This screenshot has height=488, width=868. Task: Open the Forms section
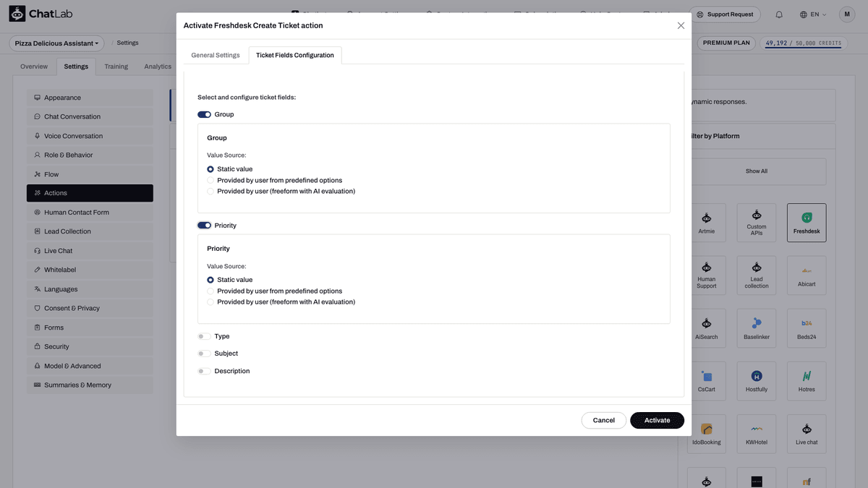[90, 328]
